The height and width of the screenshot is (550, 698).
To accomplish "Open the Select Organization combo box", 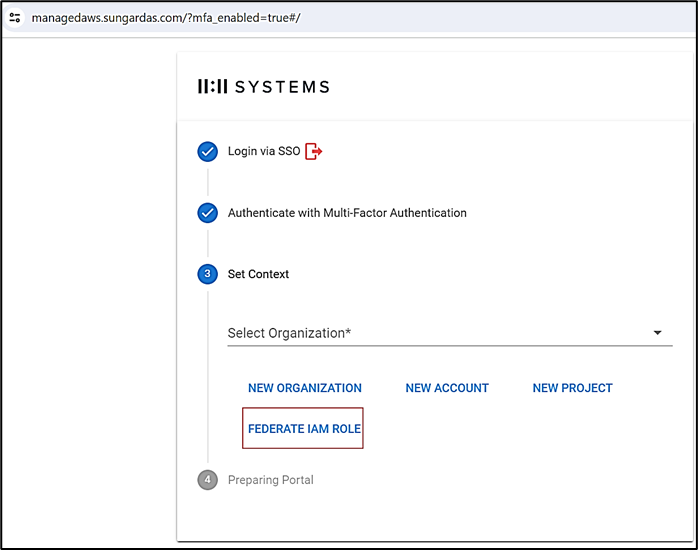I will pyautogui.click(x=440, y=333).
